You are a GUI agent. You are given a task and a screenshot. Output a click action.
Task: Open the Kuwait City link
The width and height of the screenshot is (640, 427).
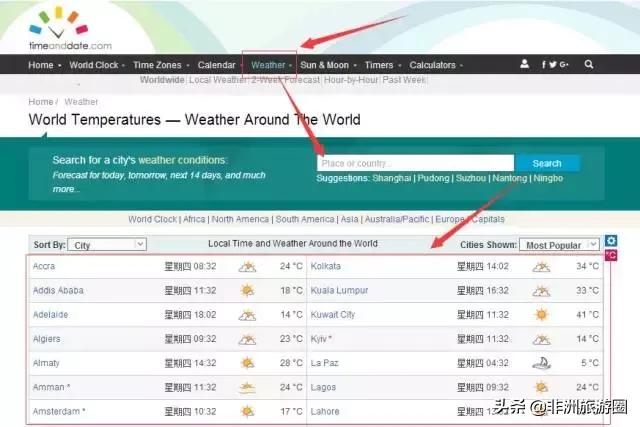click(333, 314)
